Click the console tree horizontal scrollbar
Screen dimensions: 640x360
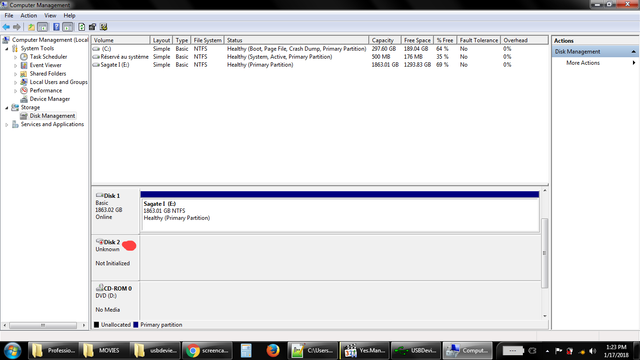tap(43, 325)
